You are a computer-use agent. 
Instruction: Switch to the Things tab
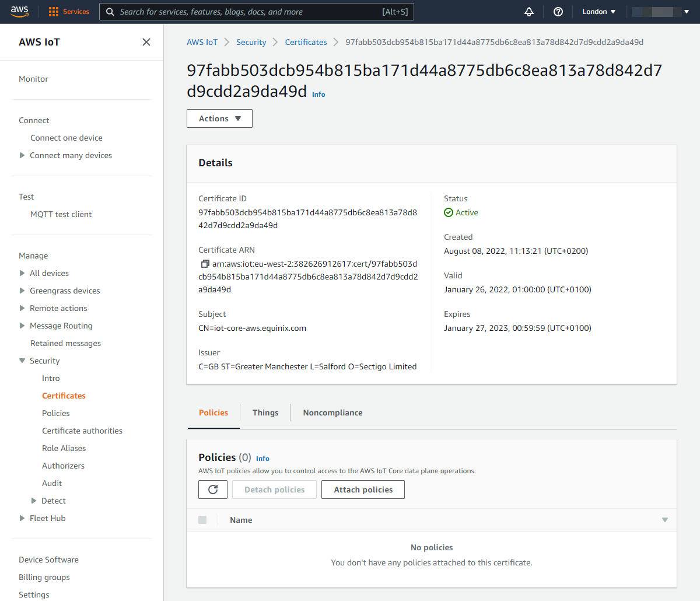click(x=265, y=413)
